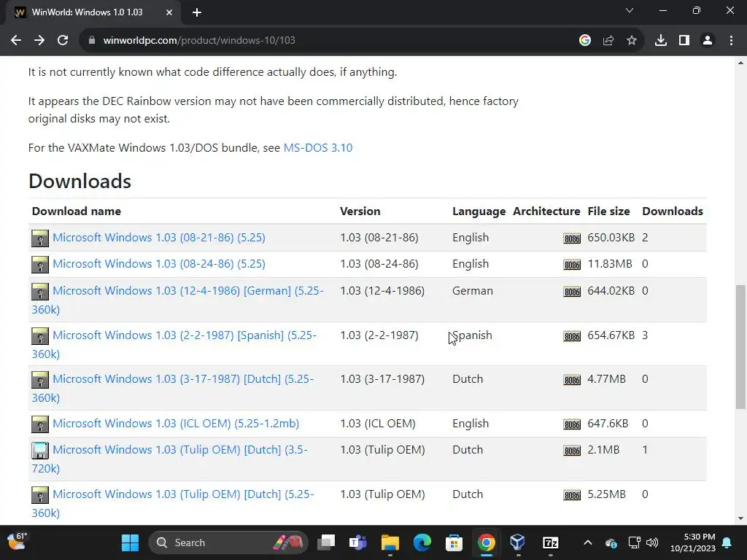Screen dimensions: 747x560
Task: Share this page via share icon
Action: 608,41
